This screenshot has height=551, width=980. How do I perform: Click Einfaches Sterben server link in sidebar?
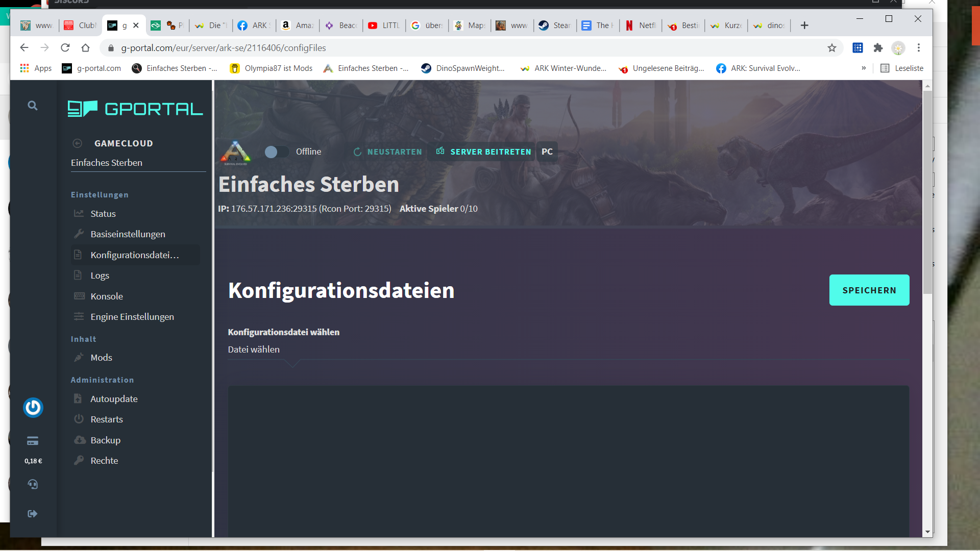click(107, 163)
